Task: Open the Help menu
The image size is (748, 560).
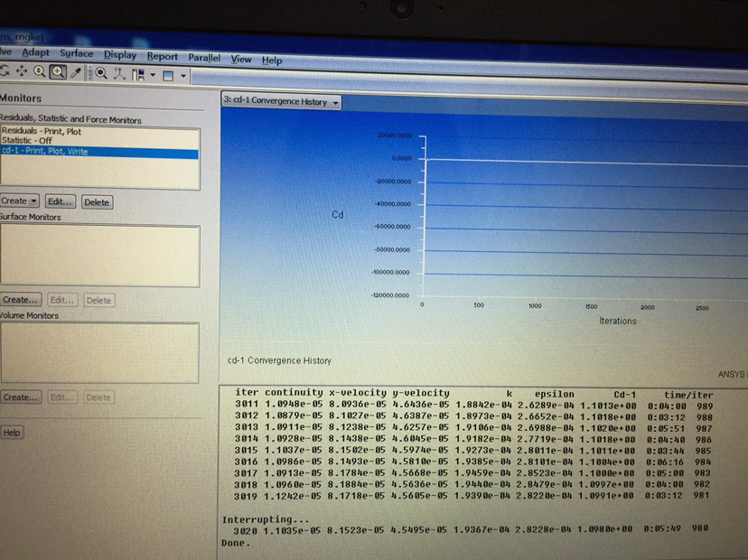Action: click(272, 61)
